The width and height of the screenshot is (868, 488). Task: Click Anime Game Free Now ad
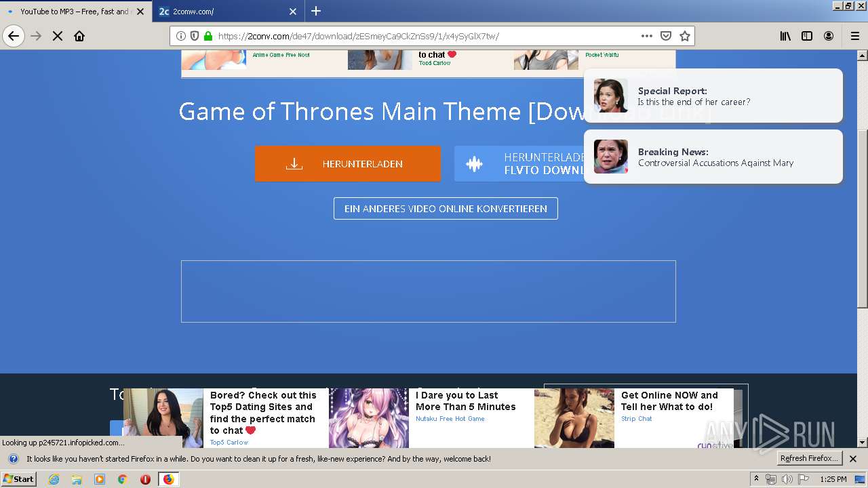(281, 55)
